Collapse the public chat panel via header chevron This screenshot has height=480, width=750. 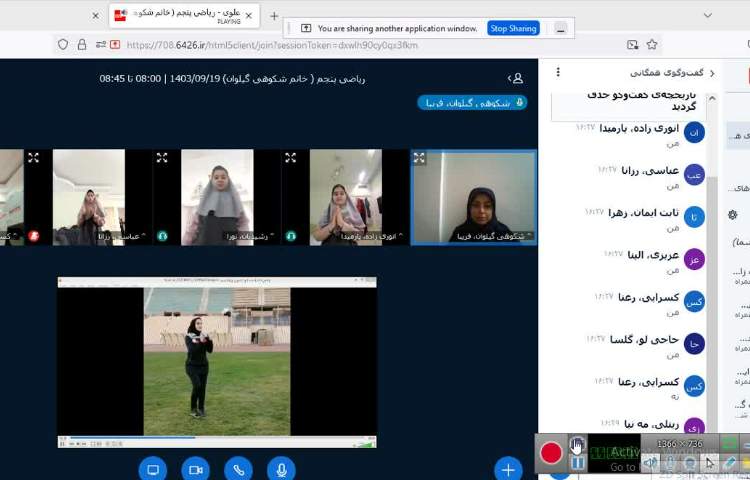click(712, 73)
